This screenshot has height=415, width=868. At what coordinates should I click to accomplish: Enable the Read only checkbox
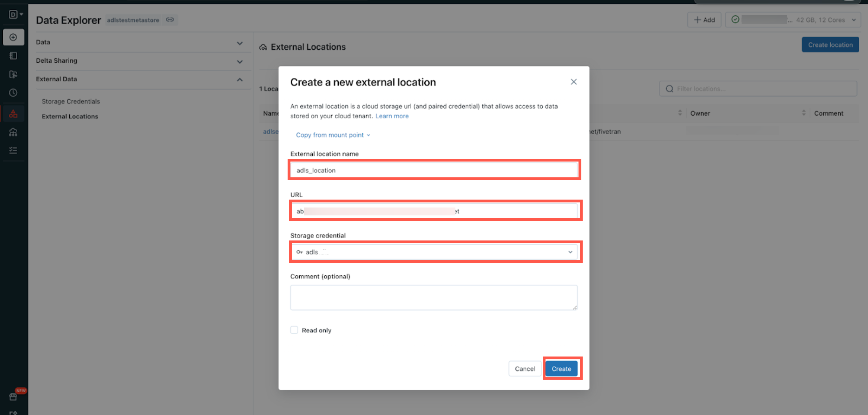(294, 330)
